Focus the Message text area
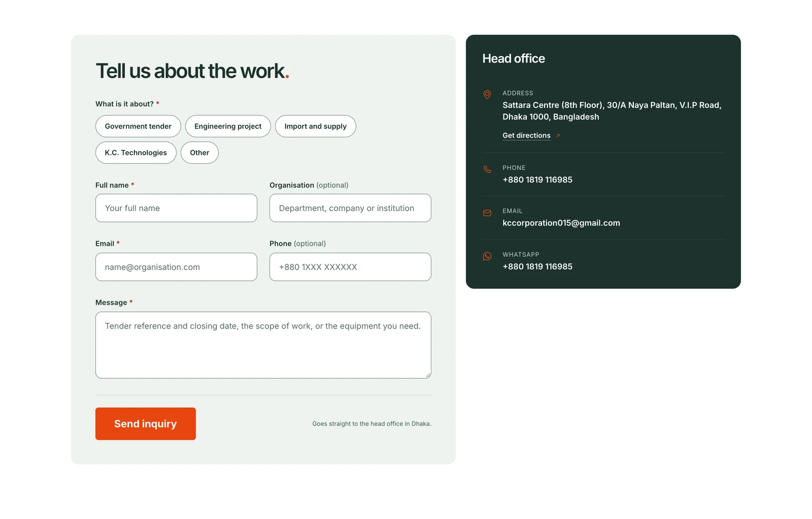This screenshot has height=519, width=812. 263,345
